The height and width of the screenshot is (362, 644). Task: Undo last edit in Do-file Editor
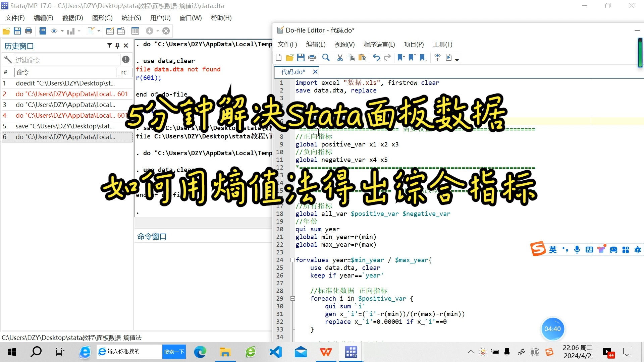[x=376, y=58]
